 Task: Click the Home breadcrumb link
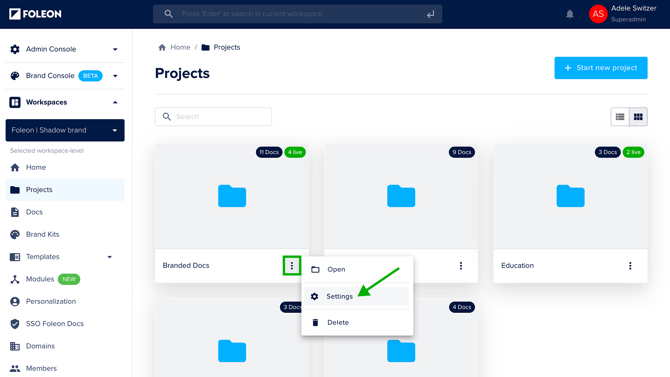[x=180, y=47]
